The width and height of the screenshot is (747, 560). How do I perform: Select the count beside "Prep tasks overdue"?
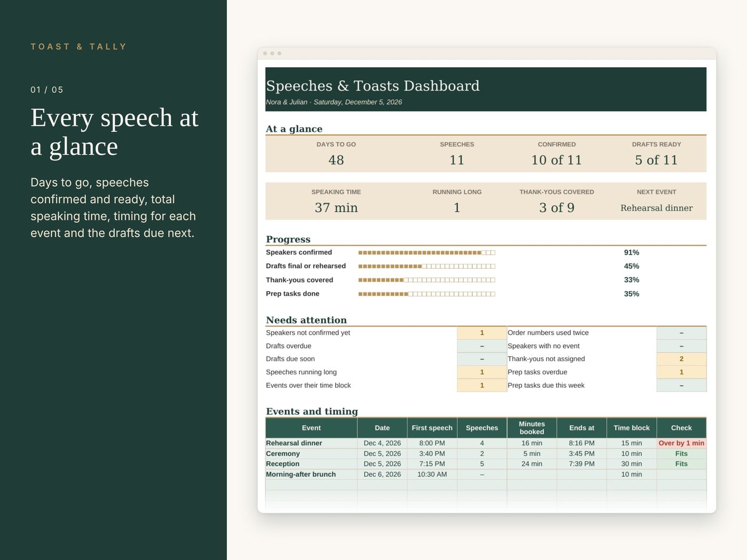[x=681, y=372]
